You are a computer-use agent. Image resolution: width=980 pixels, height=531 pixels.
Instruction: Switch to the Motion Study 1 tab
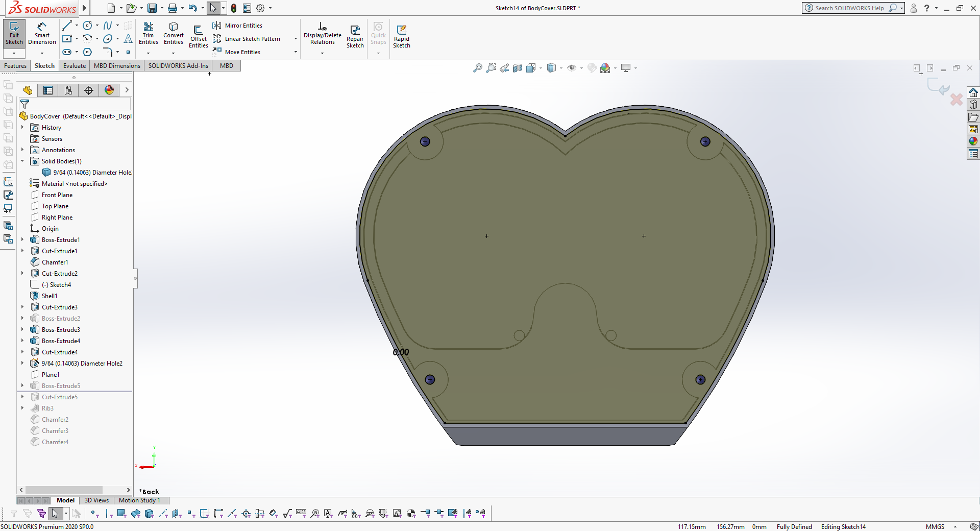[139, 500]
